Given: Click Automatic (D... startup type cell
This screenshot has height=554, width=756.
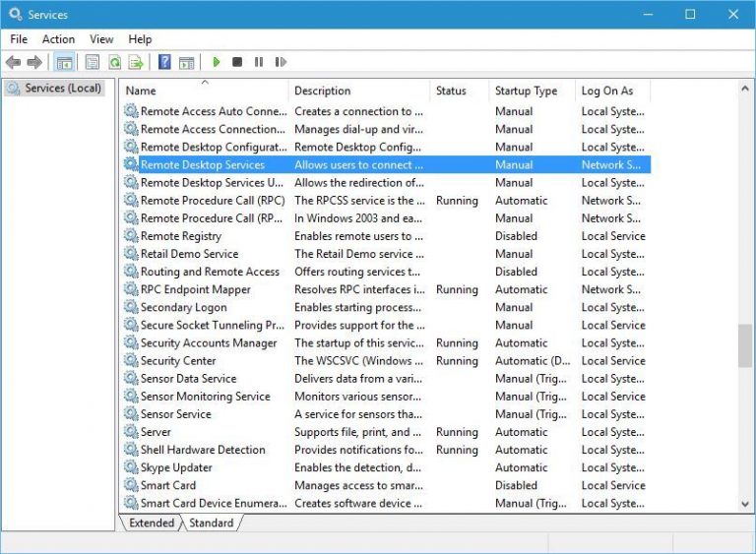Looking at the screenshot, I should pyautogui.click(x=533, y=361).
